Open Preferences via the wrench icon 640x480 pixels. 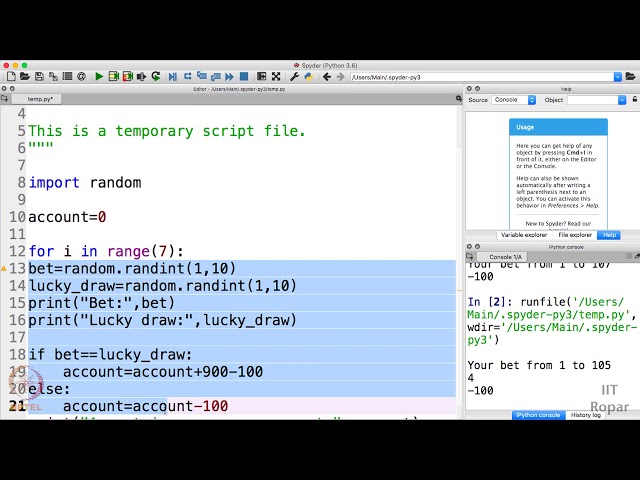tap(294, 76)
